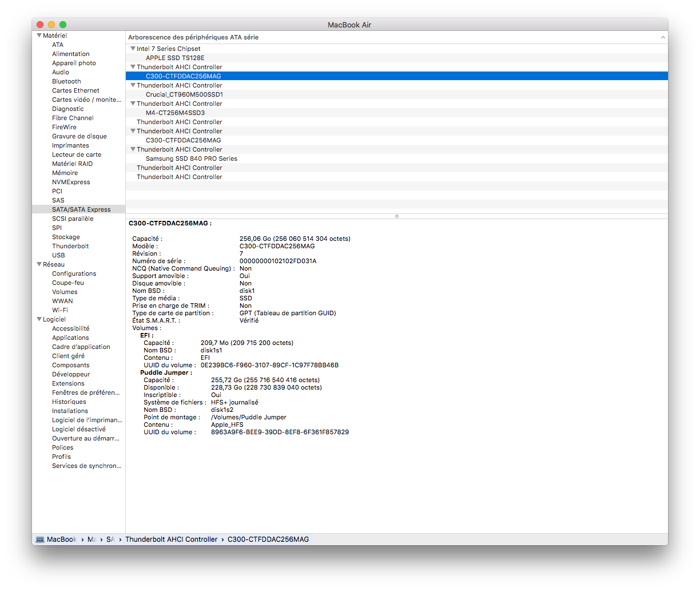Open Matériel RAID entry
This screenshot has height=591, width=700.
[72, 164]
